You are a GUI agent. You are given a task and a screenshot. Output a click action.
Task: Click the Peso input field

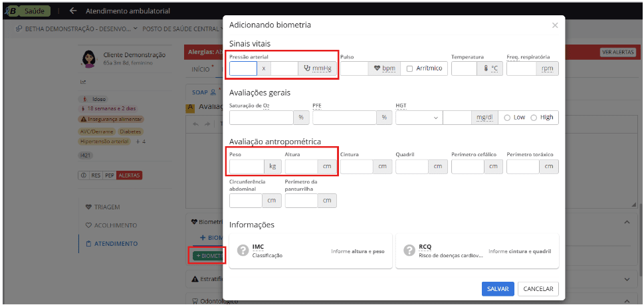point(247,167)
